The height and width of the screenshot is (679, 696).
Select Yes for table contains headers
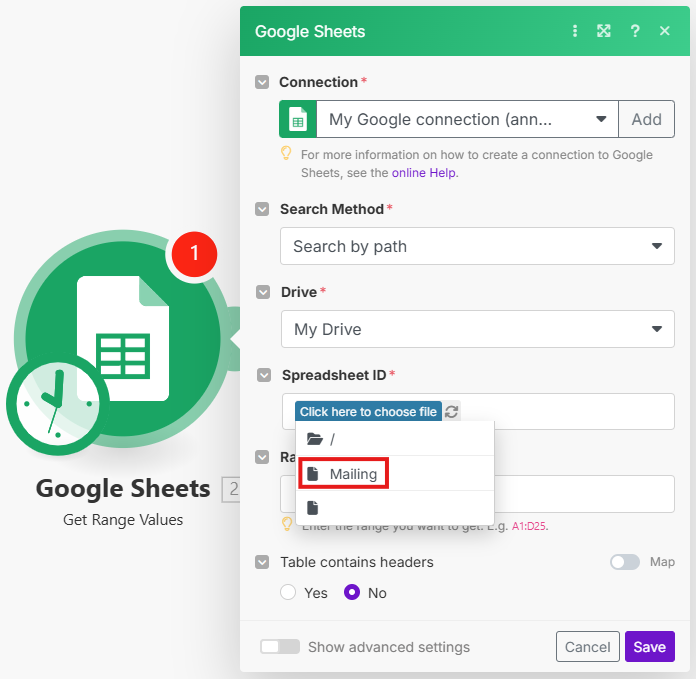pos(289,593)
